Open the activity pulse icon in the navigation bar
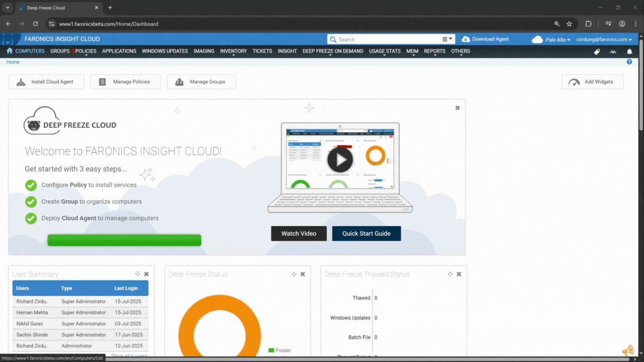This screenshot has width=644, height=362. coord(613,51)
